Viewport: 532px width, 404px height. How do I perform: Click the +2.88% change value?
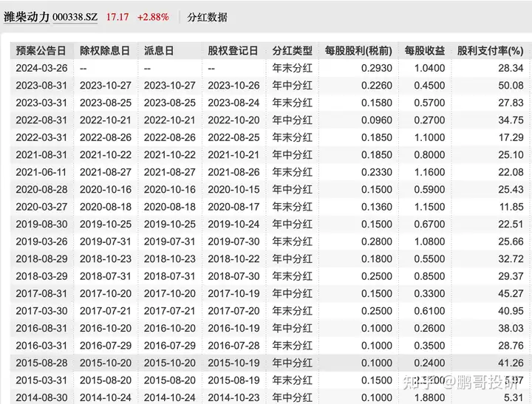point(153,17)
